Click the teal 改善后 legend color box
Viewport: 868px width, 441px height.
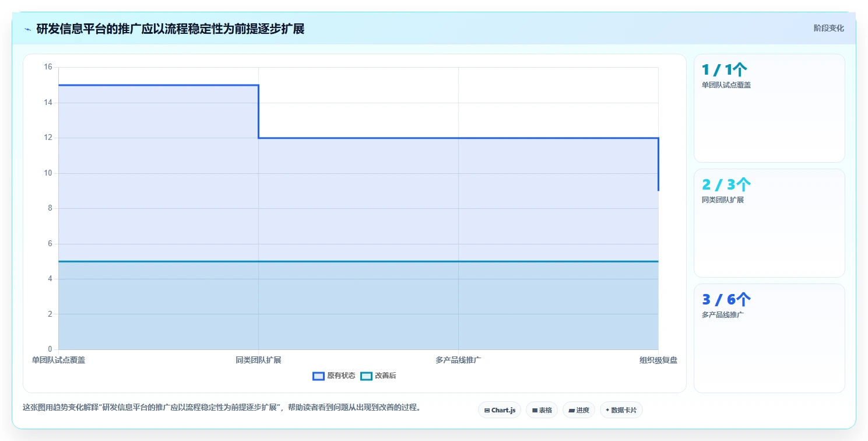pyautogui.click(x=366, y=376)
